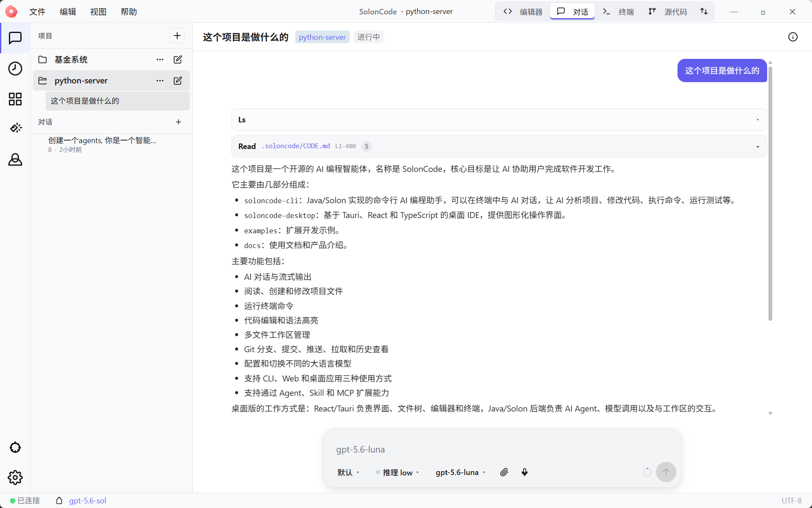The height and width of the screenshot is (508, 812).
Task: Switch to the 编辑器 tab
Action: (x=523, y=11)
